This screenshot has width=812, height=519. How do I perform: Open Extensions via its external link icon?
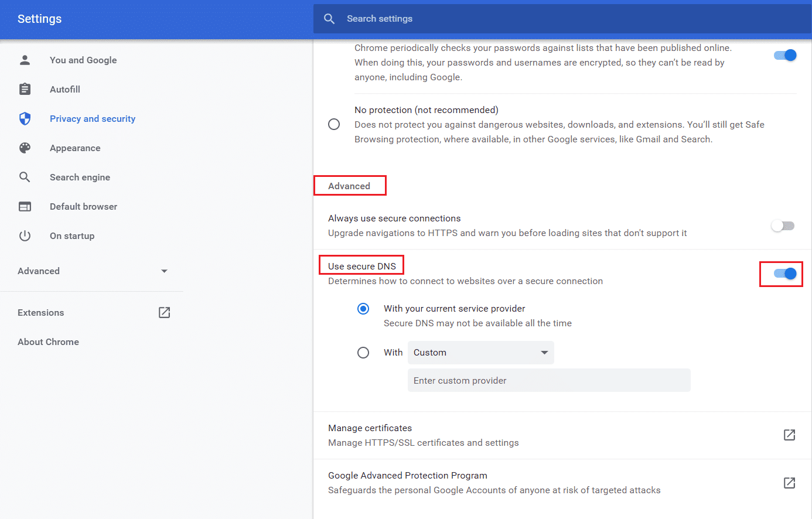click(x=164, y=312)
